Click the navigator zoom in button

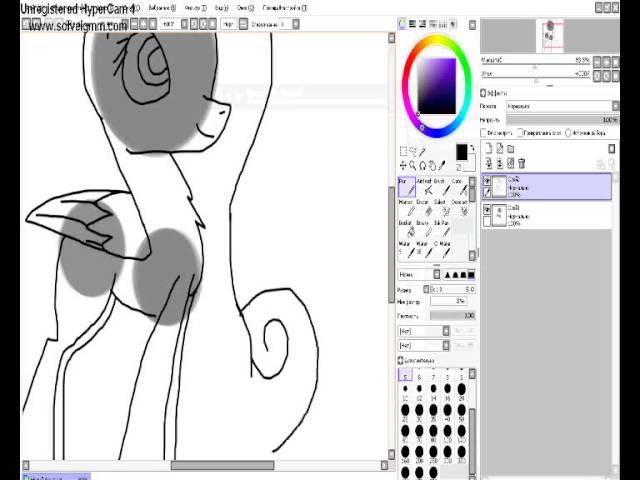click(607, 62)
